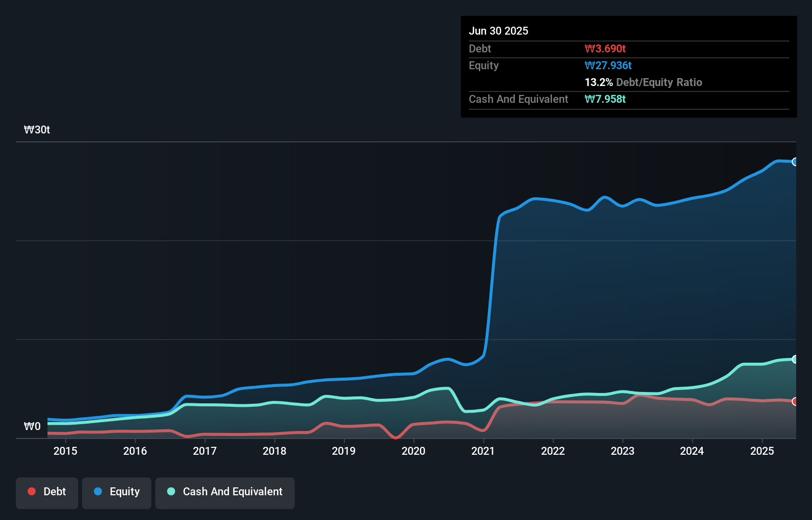Click the ₩7.958t cash value

point(605,99)
